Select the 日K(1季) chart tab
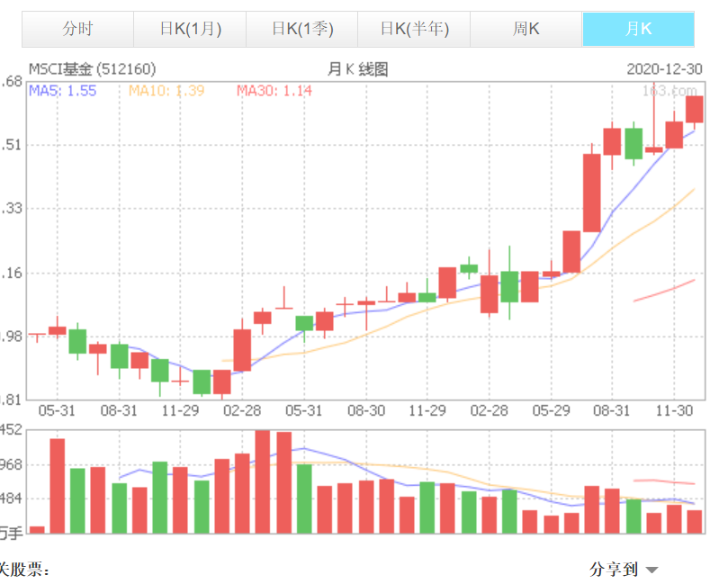This screenshot has height=584, width=728. pyautogui.click(x=301, y=29)
